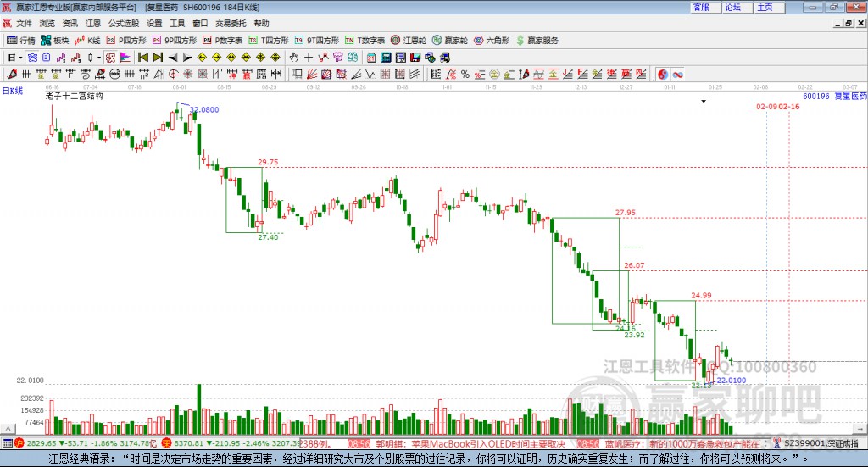Select the hand pan tool
Viewport: 868px width, 467px height.
pyautogui.click(x=293, y=58)
